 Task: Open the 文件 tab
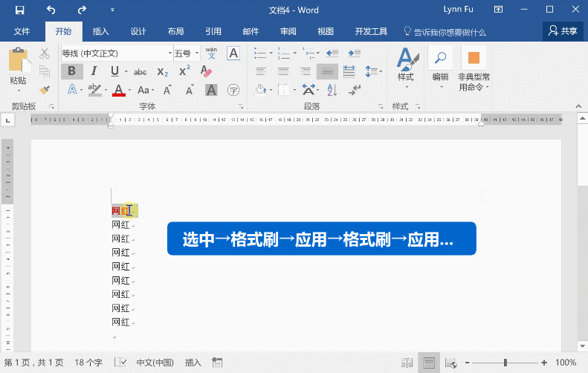pyautogui.click(x=22, y=31)
